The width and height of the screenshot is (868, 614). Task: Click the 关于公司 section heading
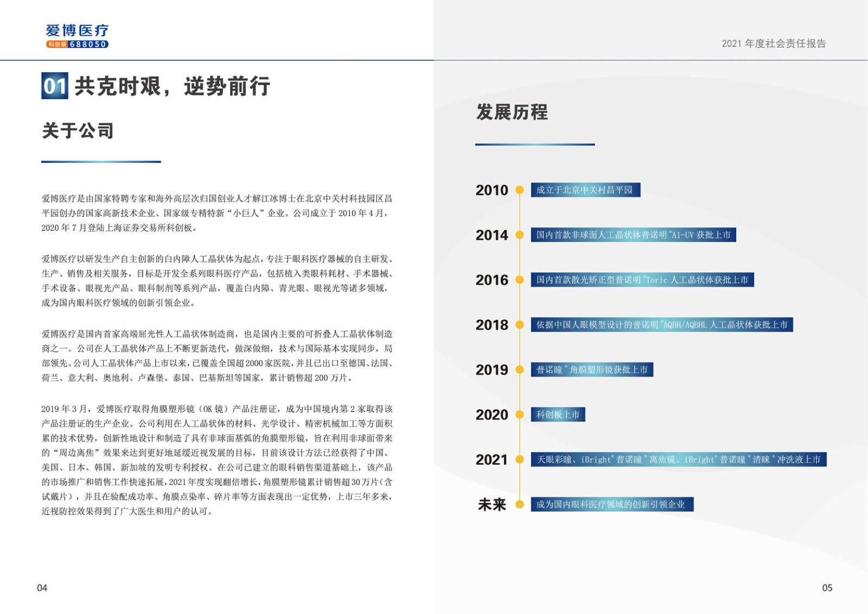[x=78, y=131]
